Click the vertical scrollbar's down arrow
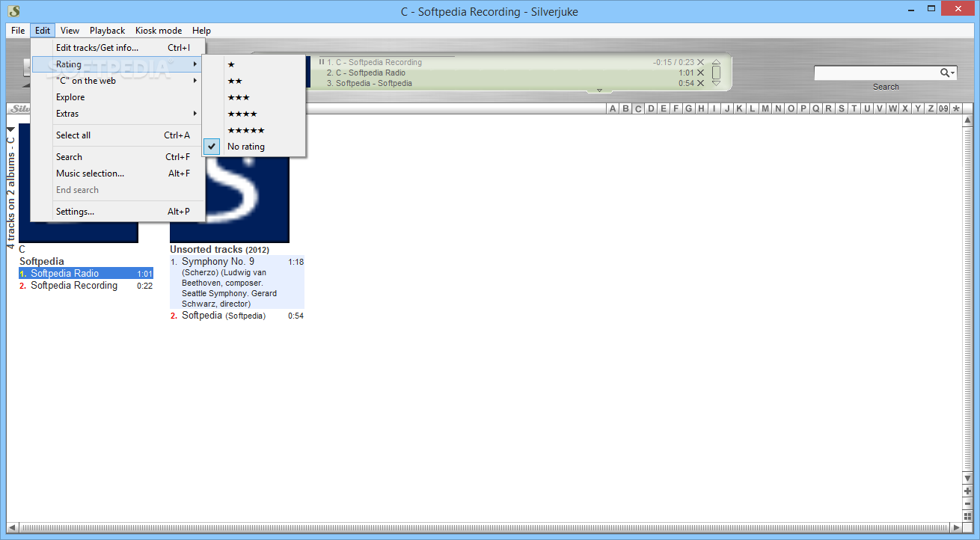Image resolution: width=980 pixels, height=540 pixels. pos(967,479)
